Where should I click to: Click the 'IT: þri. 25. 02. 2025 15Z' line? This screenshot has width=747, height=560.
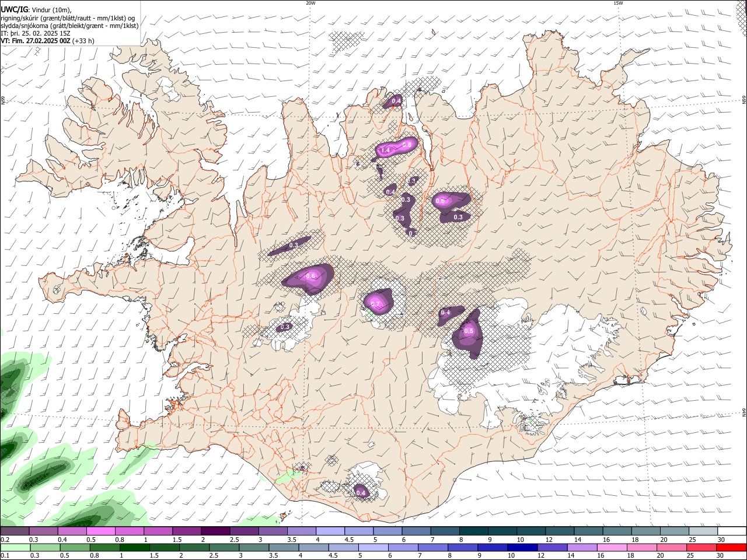[36, 33]
